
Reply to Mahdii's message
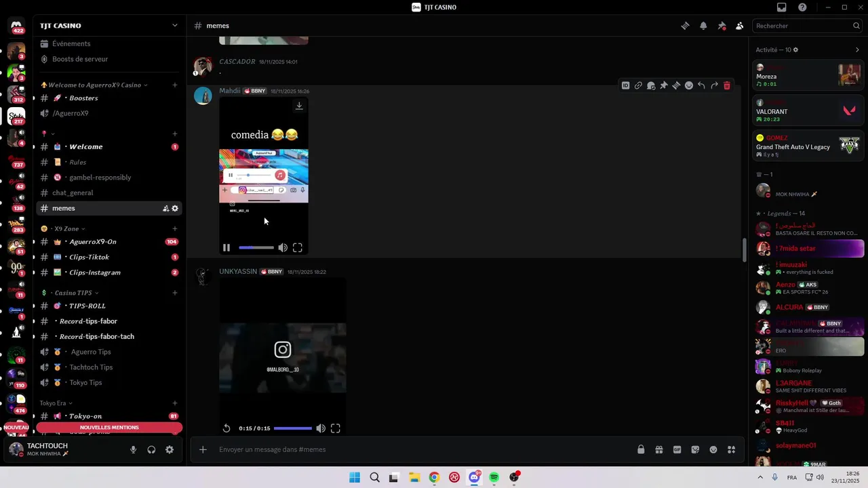pyautogui.click(x=701, y=85)
